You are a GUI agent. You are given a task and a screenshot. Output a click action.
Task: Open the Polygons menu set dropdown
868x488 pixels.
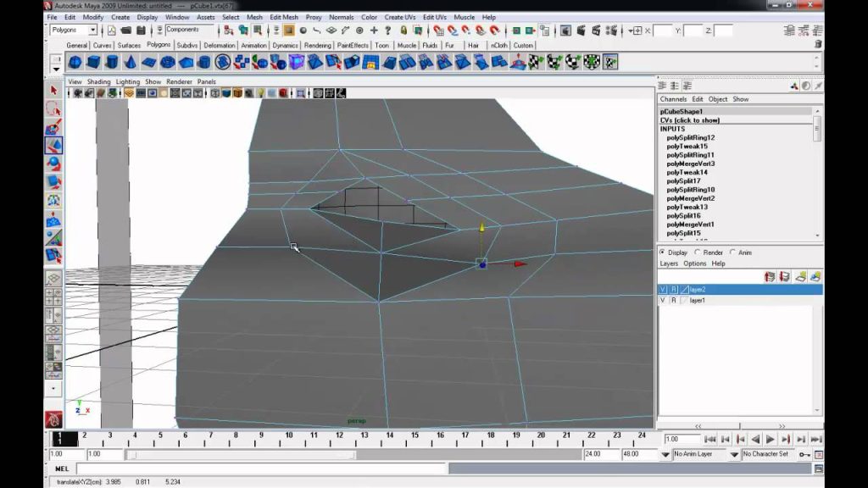click(x=92, y=30)
